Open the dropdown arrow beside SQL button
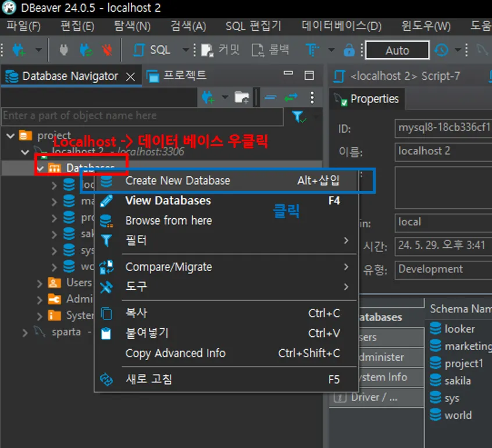This screenshot has height=448, width=492. pyautogui.click(x=186, y=49)
